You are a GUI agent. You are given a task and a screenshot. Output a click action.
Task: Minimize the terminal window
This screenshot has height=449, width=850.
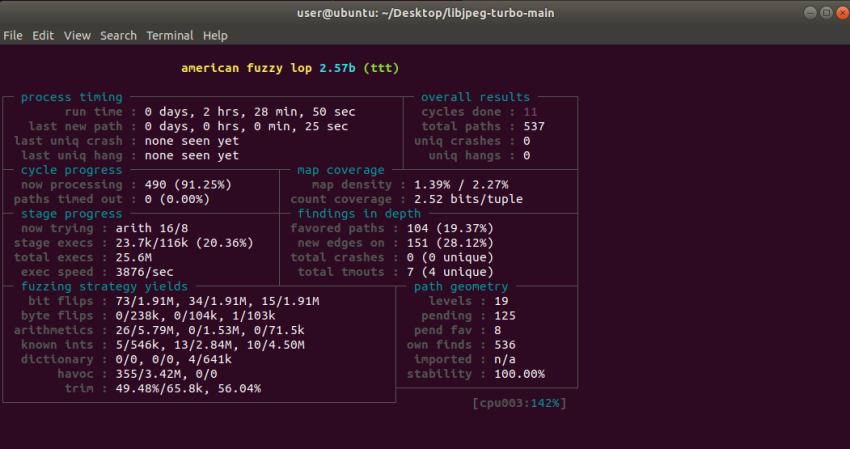(810, 12)
